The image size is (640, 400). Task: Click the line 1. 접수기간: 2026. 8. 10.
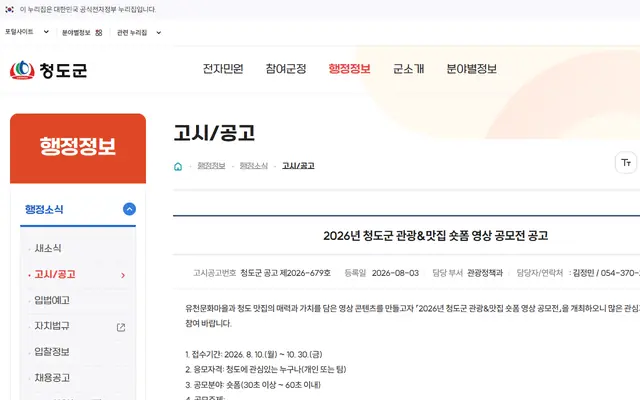[254, 354]
